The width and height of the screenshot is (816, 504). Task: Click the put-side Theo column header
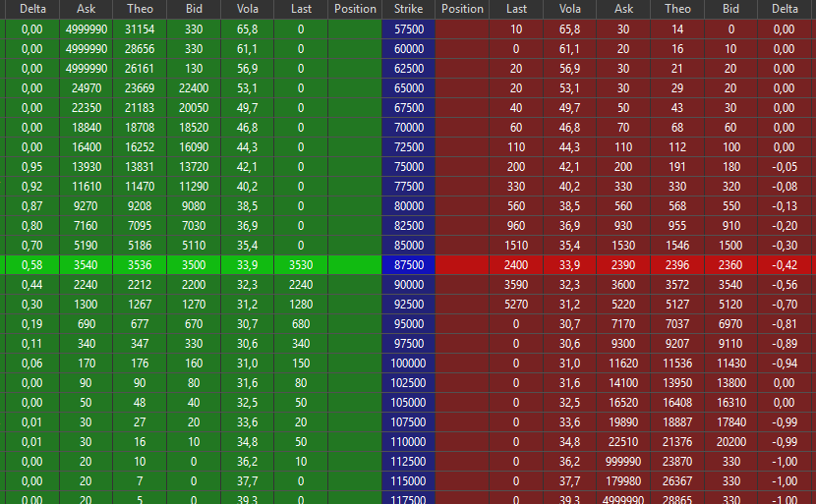click(677, 9)
